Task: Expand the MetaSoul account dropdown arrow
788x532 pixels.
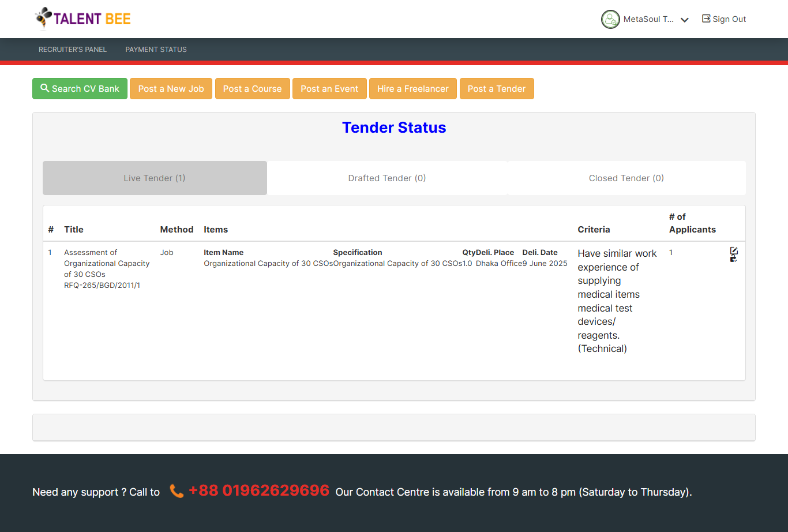Action: [x=685, y=20]
